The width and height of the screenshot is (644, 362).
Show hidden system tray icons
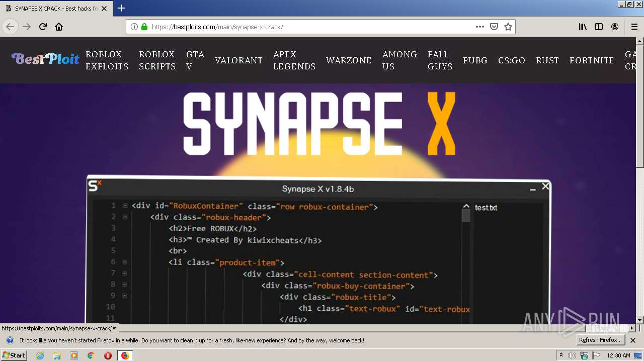click(561, 355)
